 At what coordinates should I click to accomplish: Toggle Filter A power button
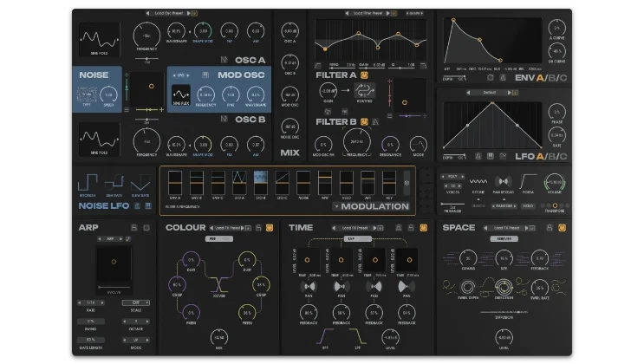click(x=365, y=75)
